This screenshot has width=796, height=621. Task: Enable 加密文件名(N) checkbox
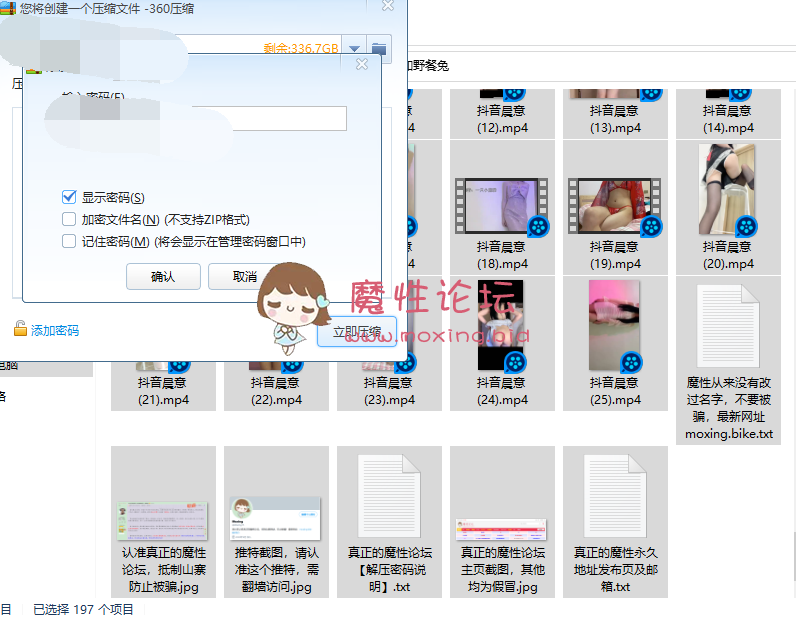(69, 219)
